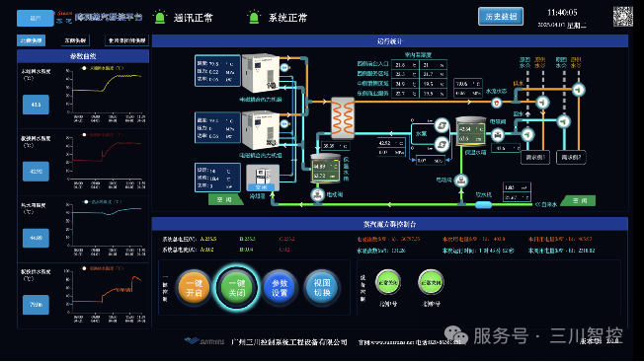The width and height of the screenshot is (644, 362).
Task: Click the 历史数据 history data button
Action: click(x=500, y=17)
